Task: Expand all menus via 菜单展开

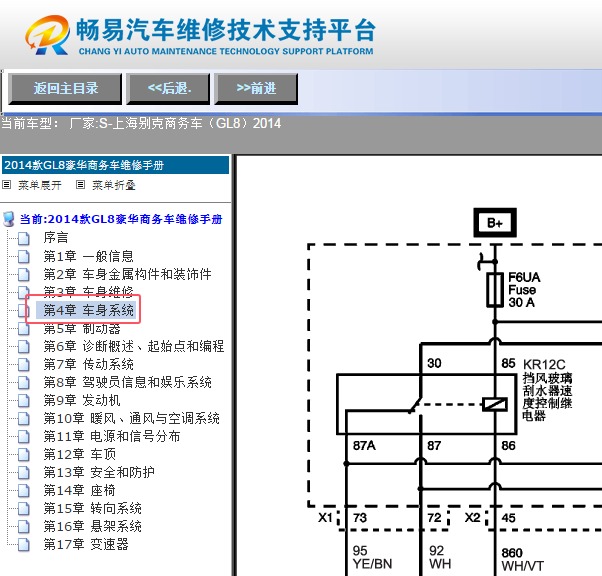Action: 40,185
